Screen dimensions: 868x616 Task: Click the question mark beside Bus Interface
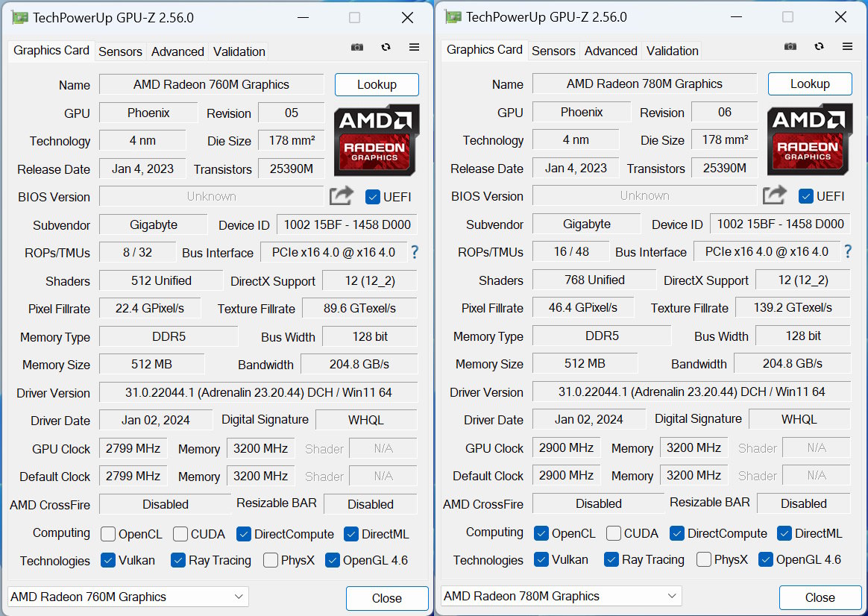pos(415,253)
